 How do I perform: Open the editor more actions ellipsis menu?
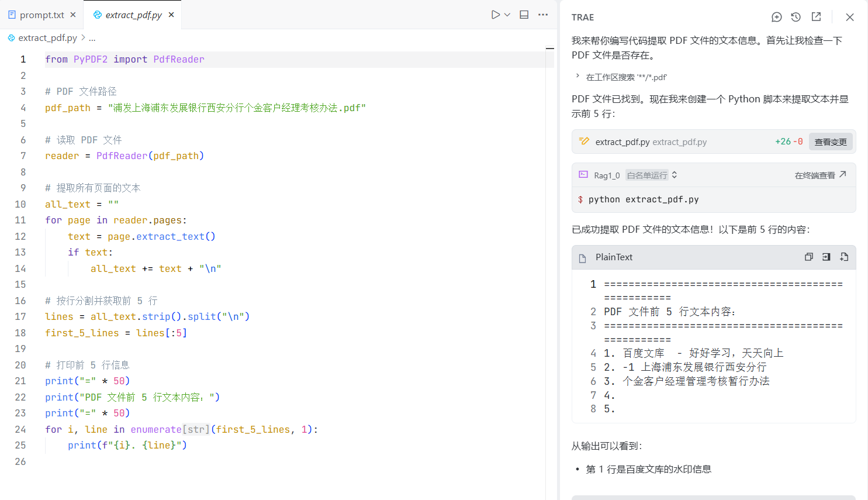tap(543, 15)
